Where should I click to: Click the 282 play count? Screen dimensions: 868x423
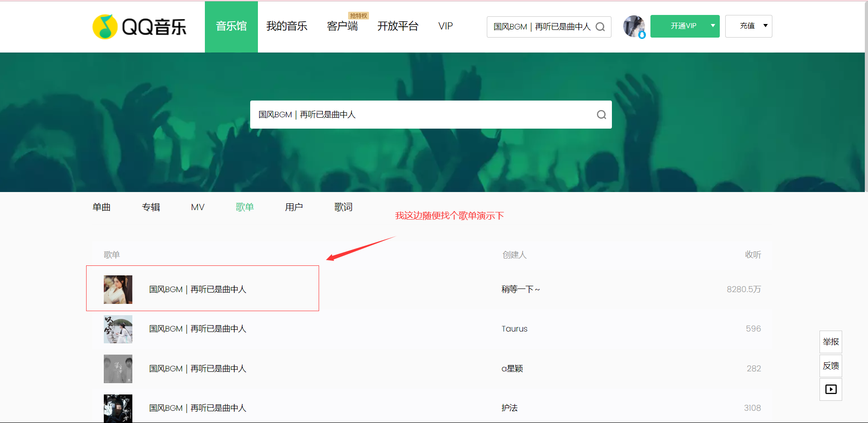pyautogui.click(x=754, y=369)
